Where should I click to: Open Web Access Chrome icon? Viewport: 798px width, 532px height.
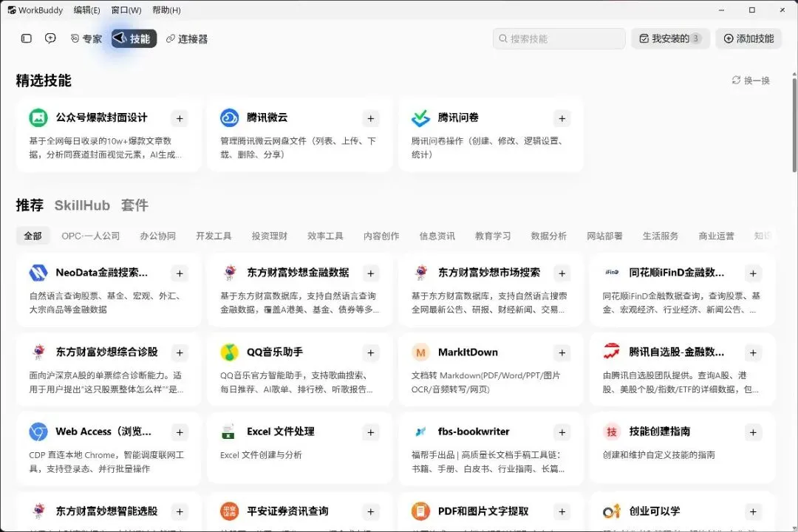tap(38, 432)
